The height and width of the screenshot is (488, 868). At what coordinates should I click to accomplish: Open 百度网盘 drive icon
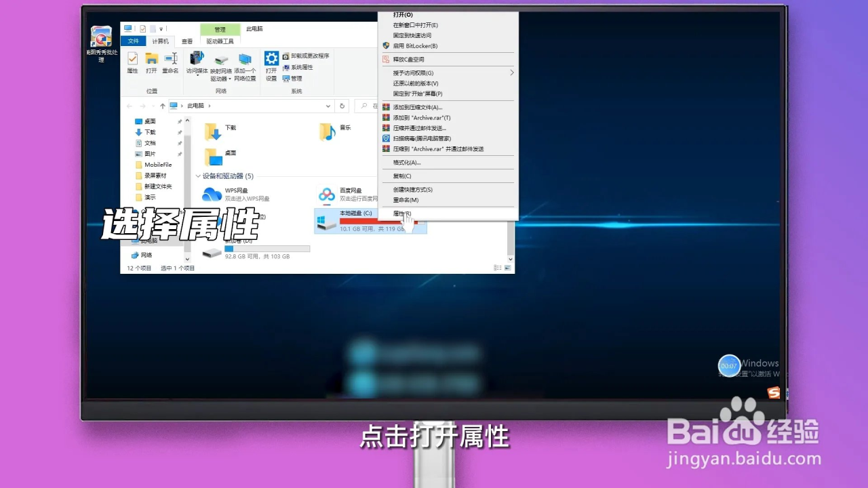click(x=328, y=195)
